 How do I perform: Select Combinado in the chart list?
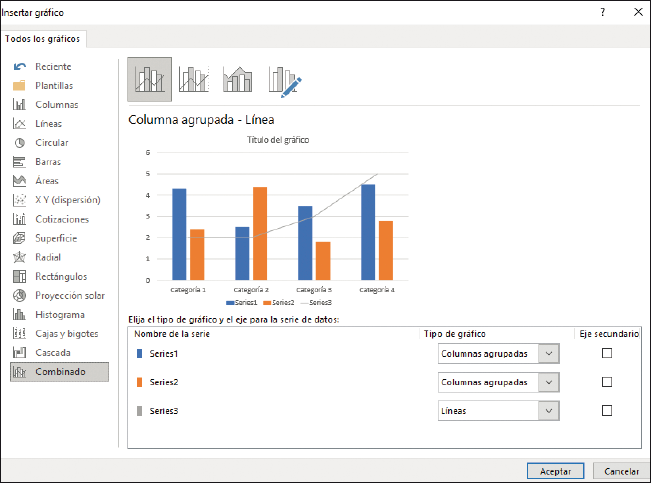59,371
